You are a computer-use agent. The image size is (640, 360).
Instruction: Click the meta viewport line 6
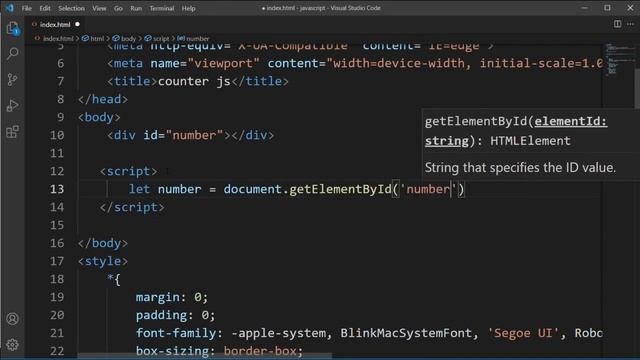tap(355, 64)
